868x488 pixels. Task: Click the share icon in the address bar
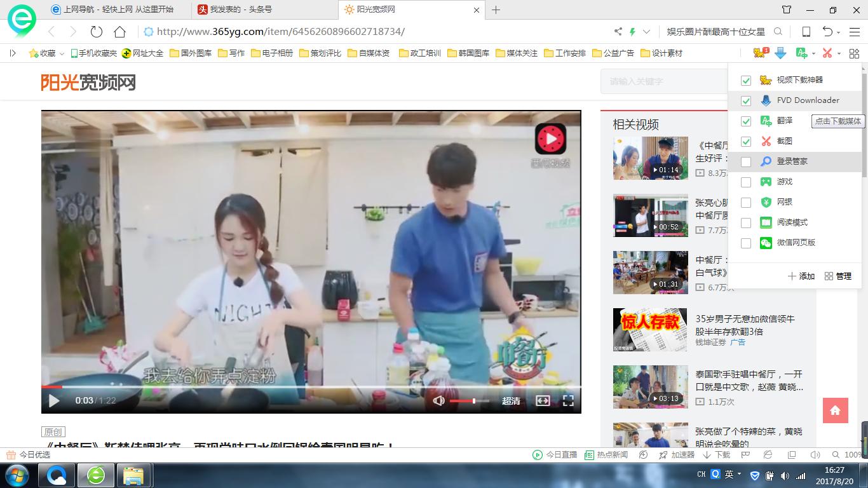point(618,32)
